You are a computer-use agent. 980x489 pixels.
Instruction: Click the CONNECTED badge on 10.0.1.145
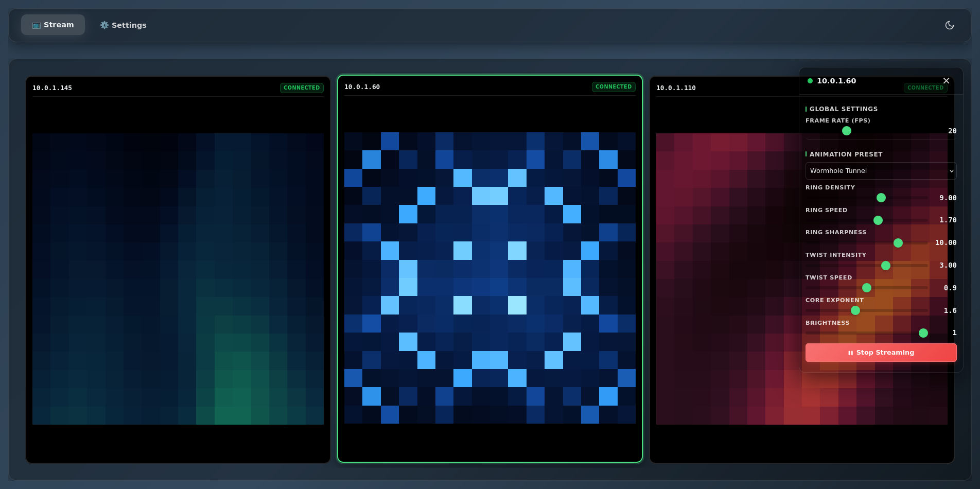pyautogui.click(x=302, y=88)
